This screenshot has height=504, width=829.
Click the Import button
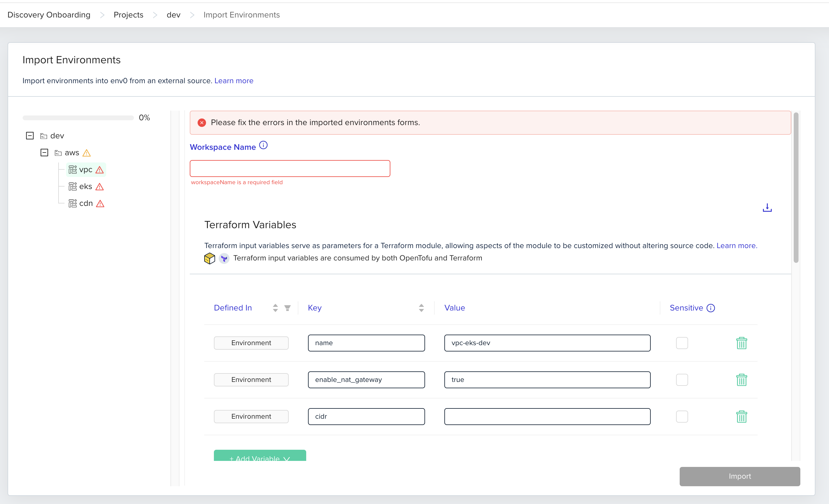(739, 476)
